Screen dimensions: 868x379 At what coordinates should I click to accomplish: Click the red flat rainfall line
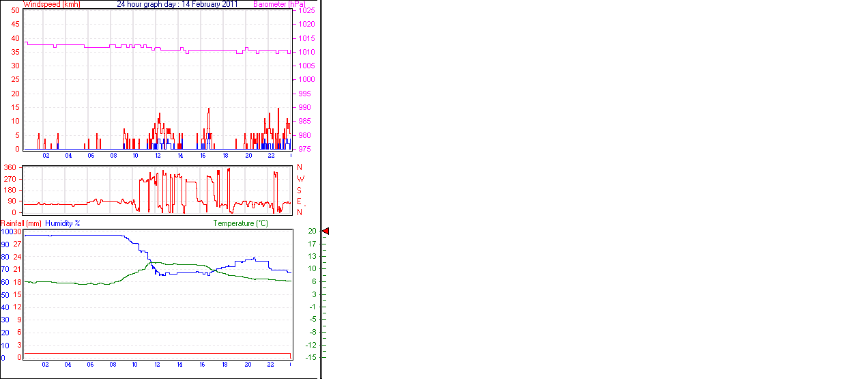[x=136, y=354]
